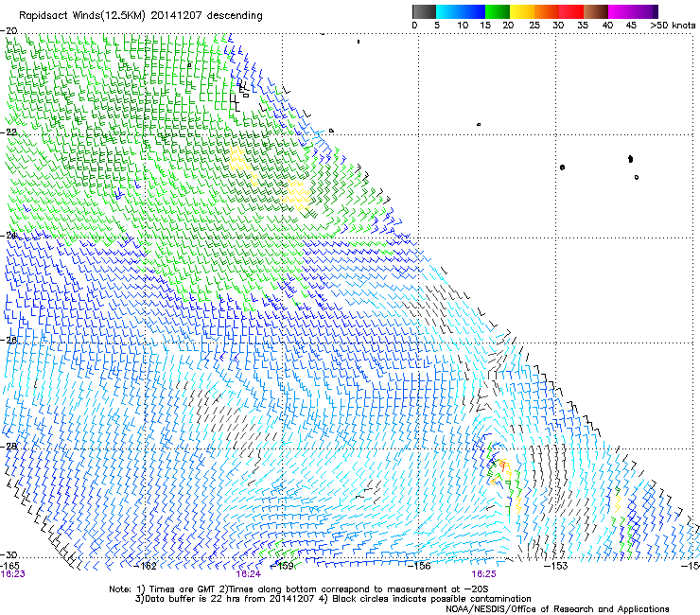Click the red 30-35 knots legend band
The width and height of the screenshot is (700, 615).
pos(571,11)
